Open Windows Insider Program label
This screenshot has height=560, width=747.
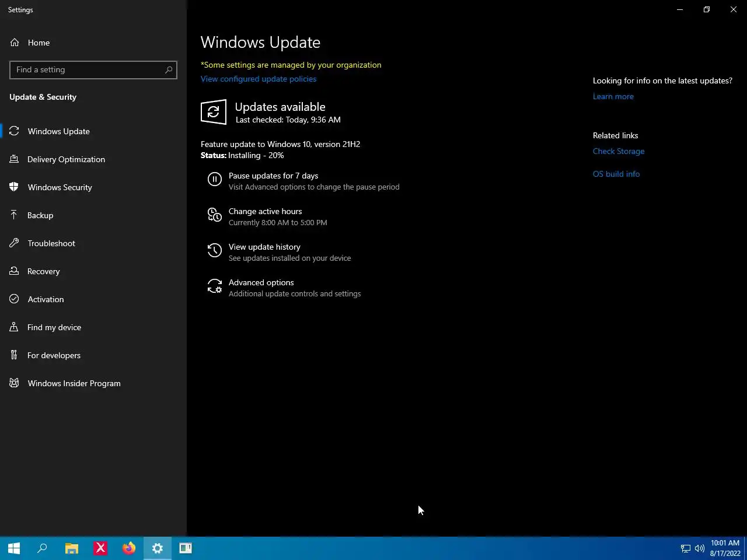click(x=74, y=383)
